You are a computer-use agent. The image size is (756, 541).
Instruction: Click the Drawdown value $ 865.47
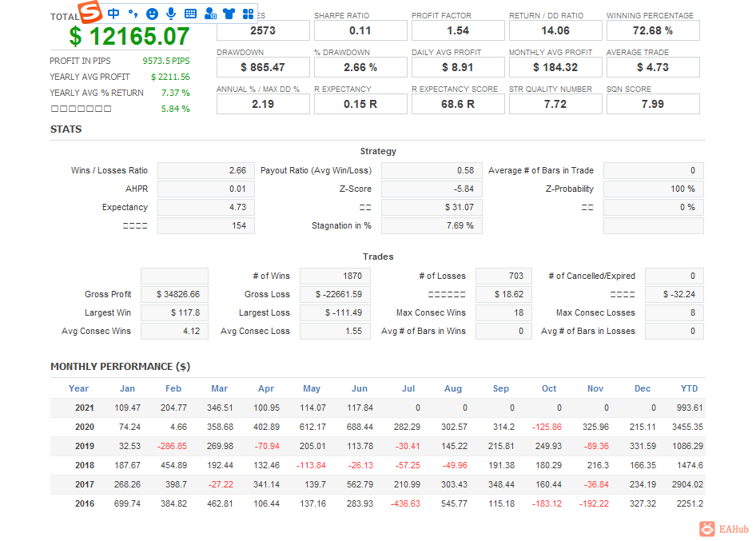coord(263,67)
